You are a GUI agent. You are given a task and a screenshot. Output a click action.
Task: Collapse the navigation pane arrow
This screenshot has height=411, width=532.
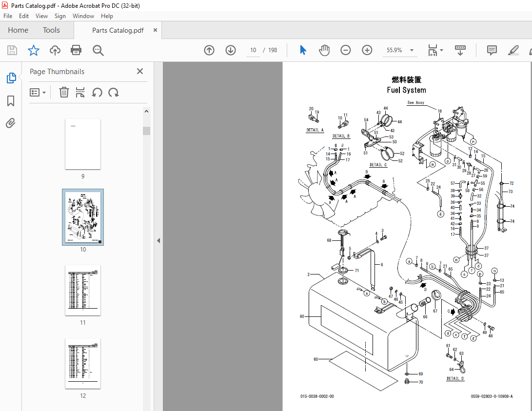coord(158,240)
